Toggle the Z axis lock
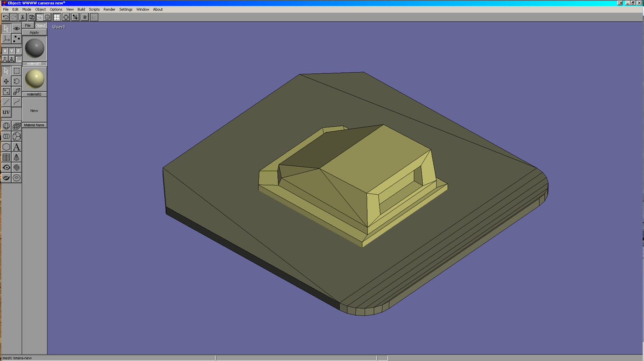This screenshot has height=361, width=644. (18, 51)
